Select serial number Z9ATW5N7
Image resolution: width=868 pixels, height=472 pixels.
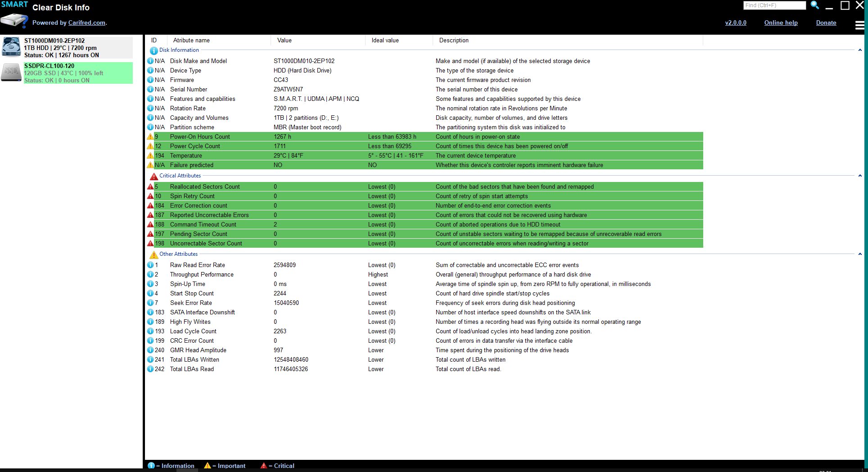coord(288,90)
